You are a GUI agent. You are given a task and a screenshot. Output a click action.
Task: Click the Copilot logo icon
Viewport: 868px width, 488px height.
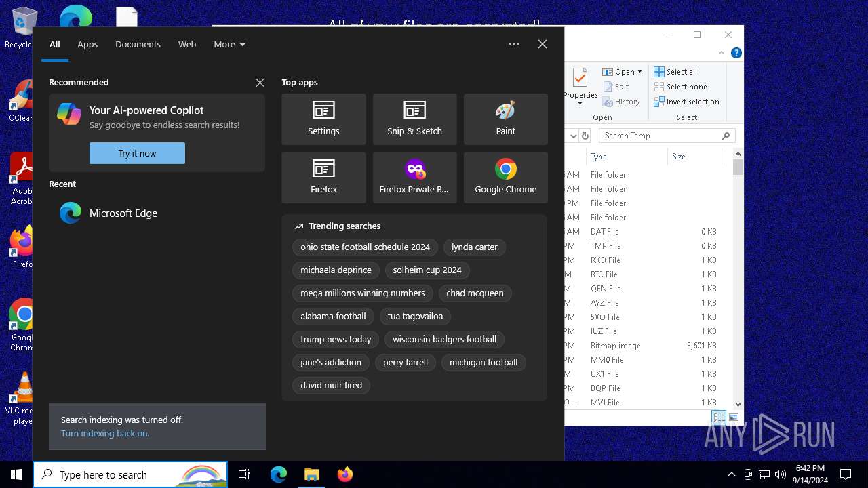coord(69,114)
